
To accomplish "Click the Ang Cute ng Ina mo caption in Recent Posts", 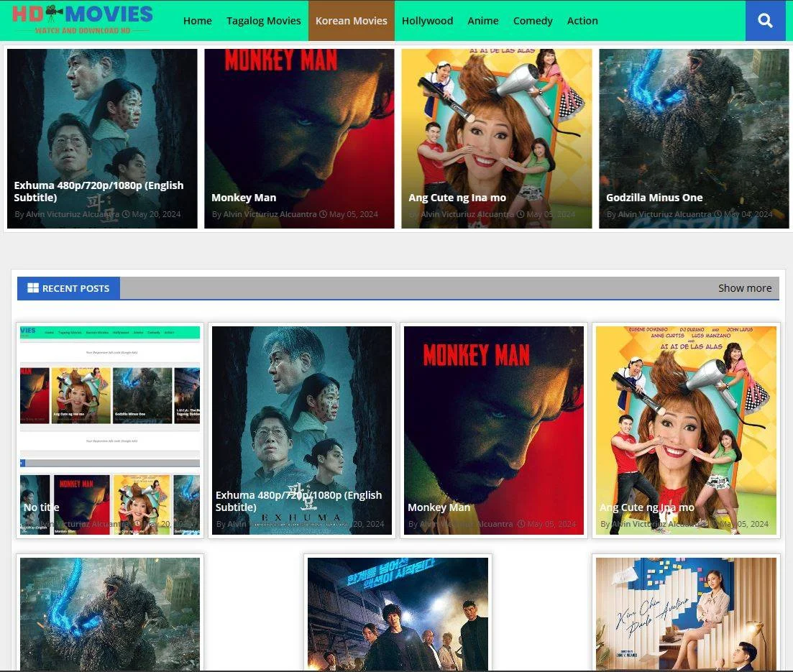I will pyautogui.click(x=647, y=507).
